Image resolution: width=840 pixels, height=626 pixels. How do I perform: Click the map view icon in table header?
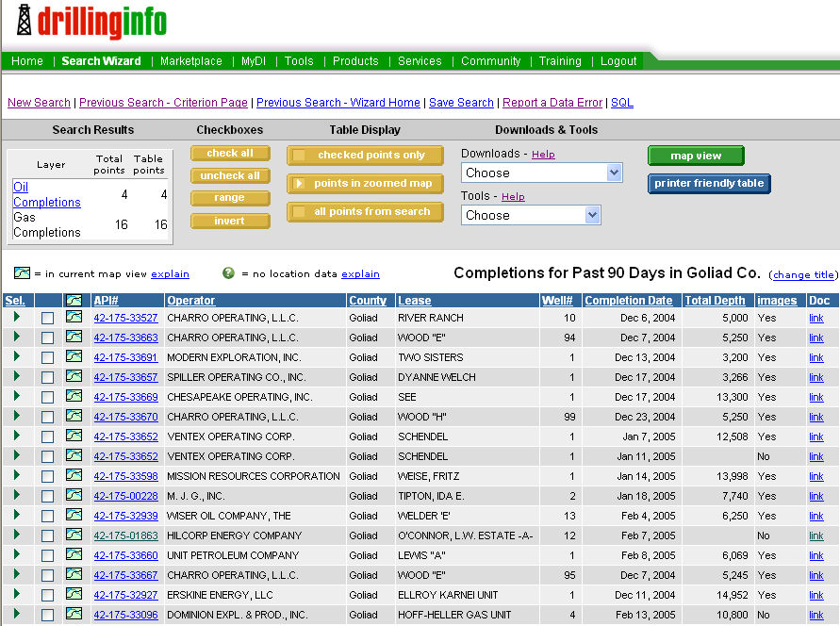pyautogui.click(x=74, y=301)
